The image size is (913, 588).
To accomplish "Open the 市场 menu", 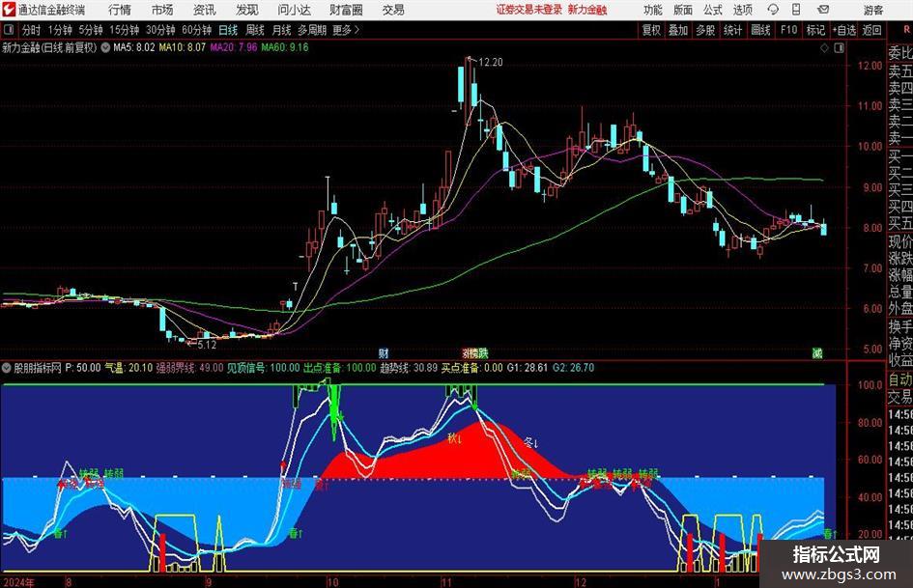I will 162,10.
